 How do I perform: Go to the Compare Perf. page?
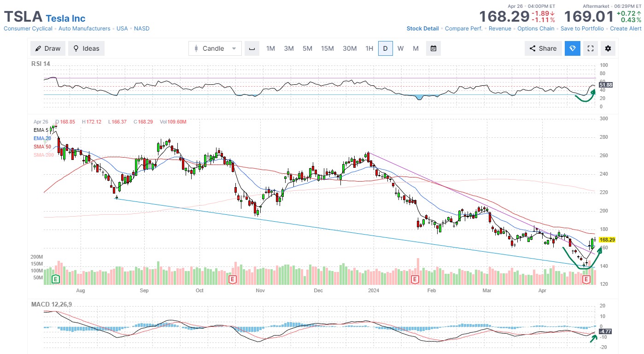[463, 29]
